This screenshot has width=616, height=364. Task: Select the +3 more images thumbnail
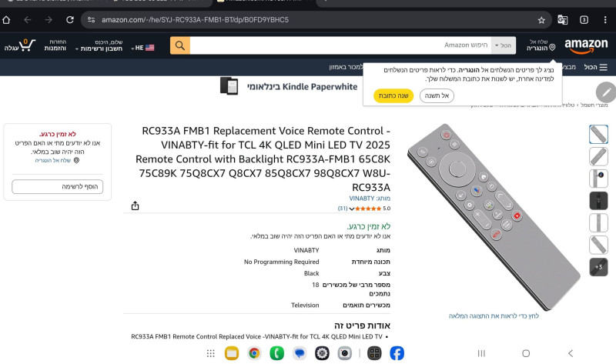598,267
